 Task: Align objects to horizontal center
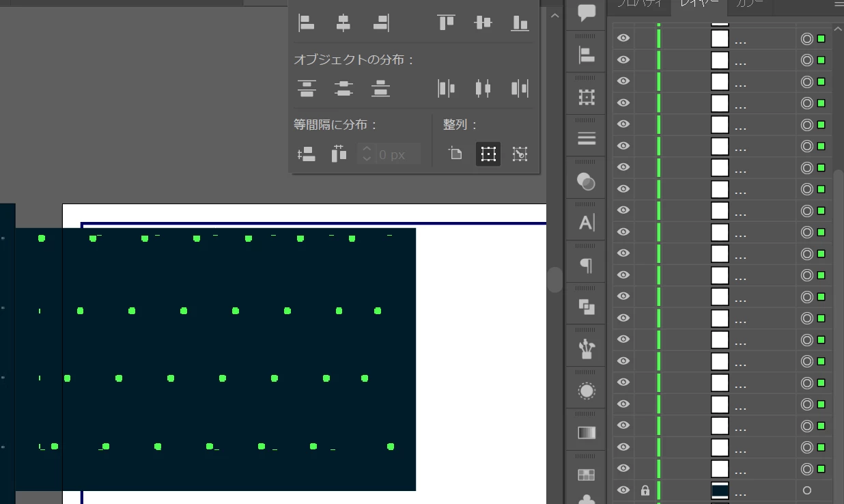point(343,23)
